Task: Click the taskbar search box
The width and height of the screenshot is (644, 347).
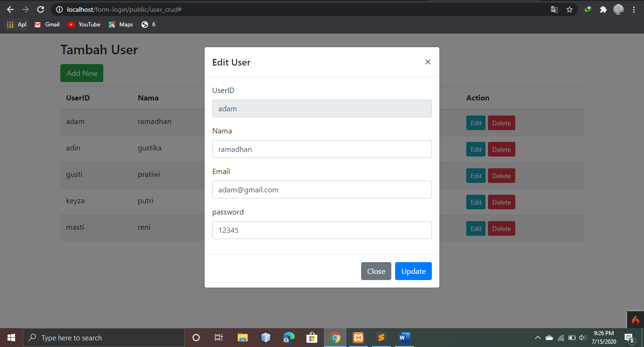Action: click(104, 338)
